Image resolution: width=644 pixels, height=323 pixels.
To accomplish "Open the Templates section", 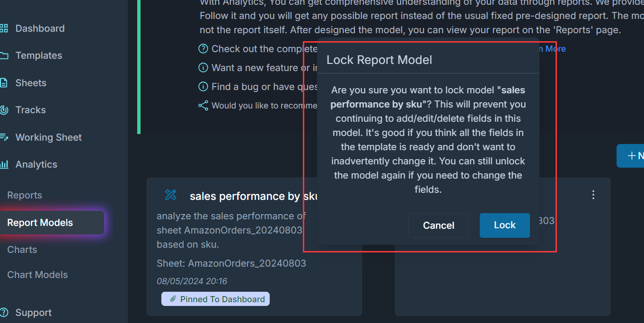I will (x=39, y=55).
